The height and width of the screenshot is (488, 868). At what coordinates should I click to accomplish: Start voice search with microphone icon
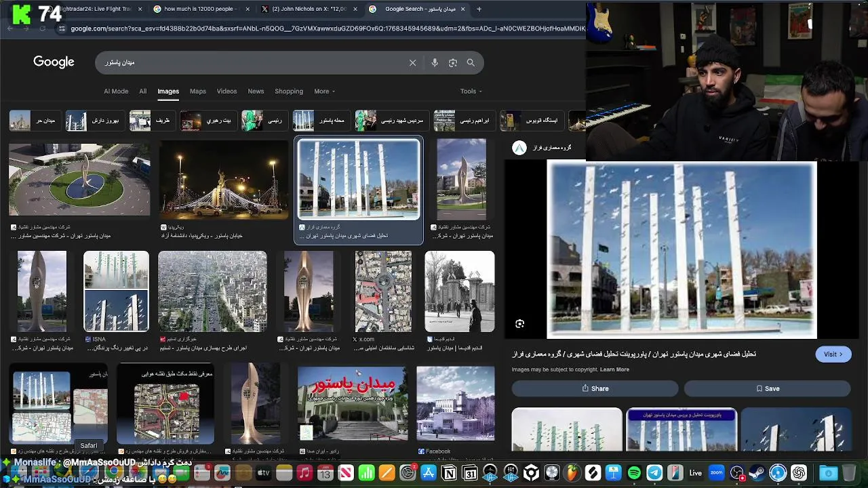[435, 62]
